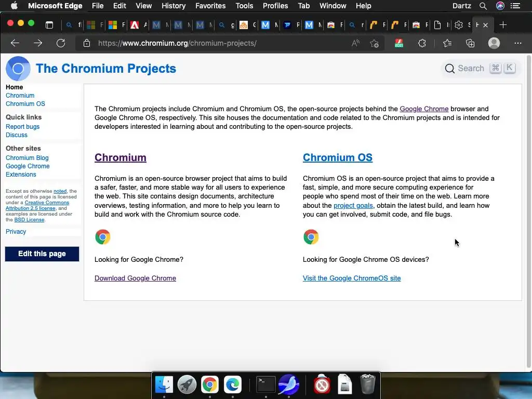Open the History menu
The image size is (532, 399).
(174, 6)
